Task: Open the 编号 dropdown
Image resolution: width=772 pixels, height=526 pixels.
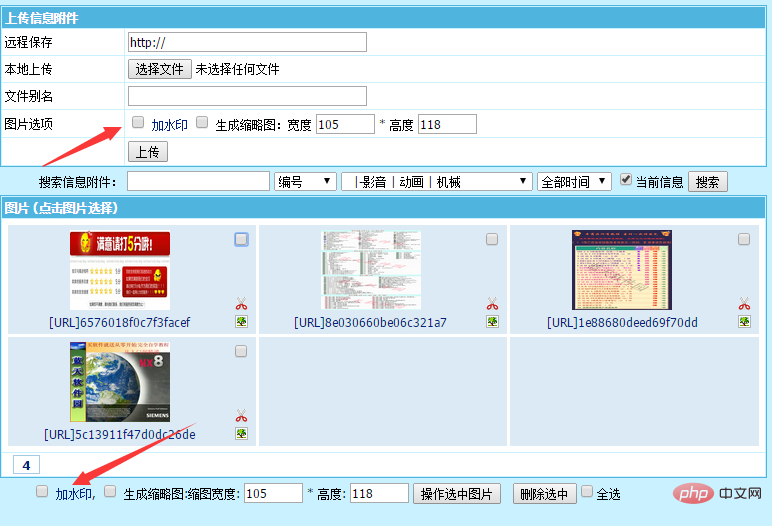Action: click(x=305, y=181)
